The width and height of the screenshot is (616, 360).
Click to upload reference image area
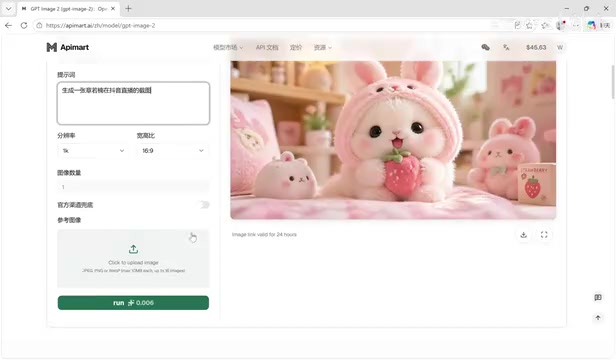point(133,258)
